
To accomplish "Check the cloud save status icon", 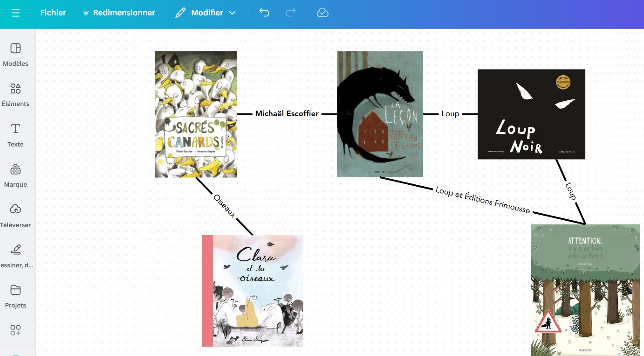I will tap(322, 13).
